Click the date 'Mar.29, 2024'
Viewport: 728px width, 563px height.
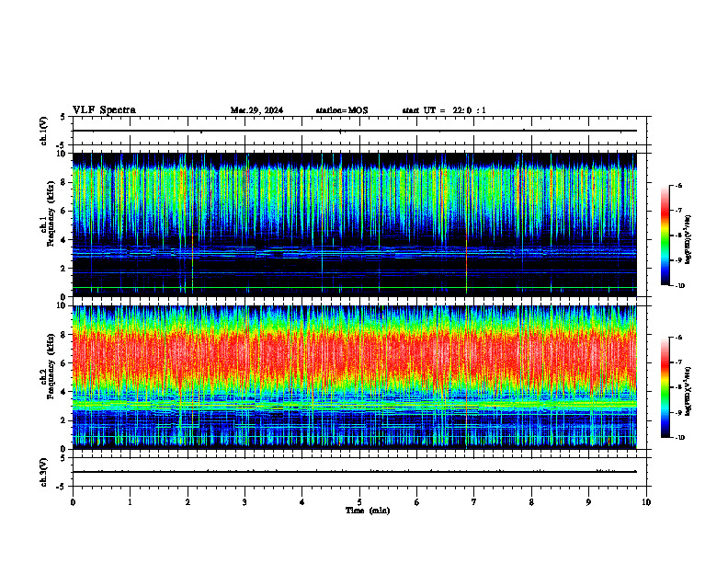(x=256, y=110)
